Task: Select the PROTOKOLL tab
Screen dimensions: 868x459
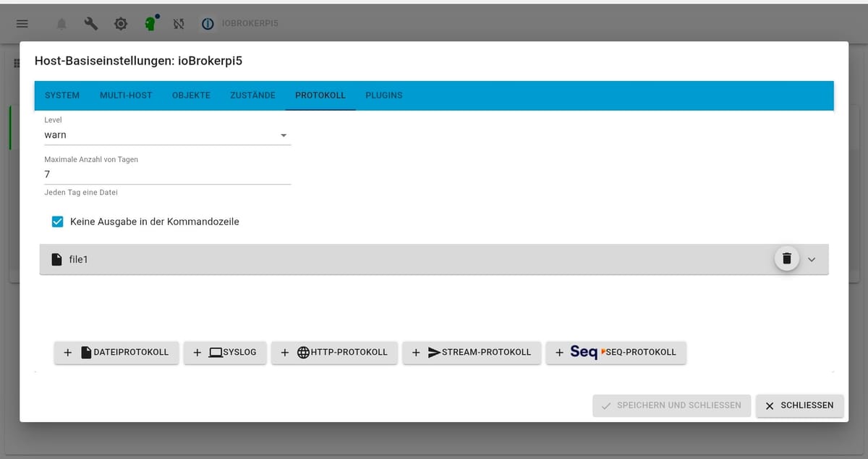Action: click(x=320, y=96)
